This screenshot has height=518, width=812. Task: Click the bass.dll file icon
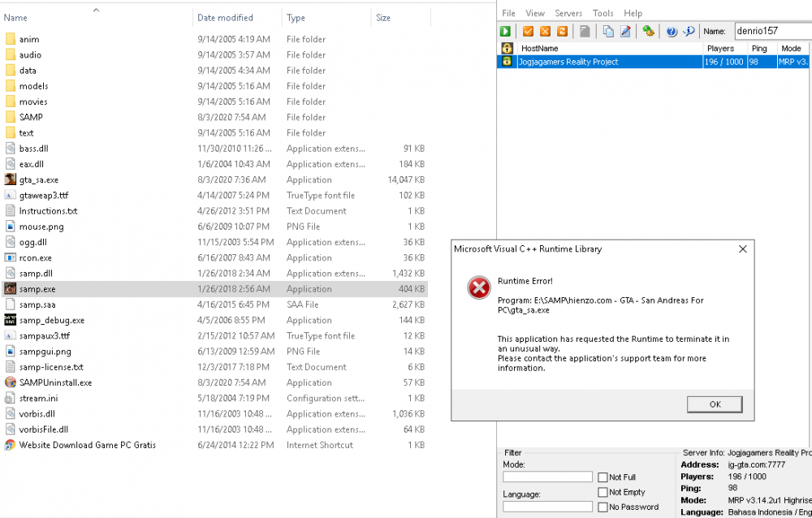11,149
